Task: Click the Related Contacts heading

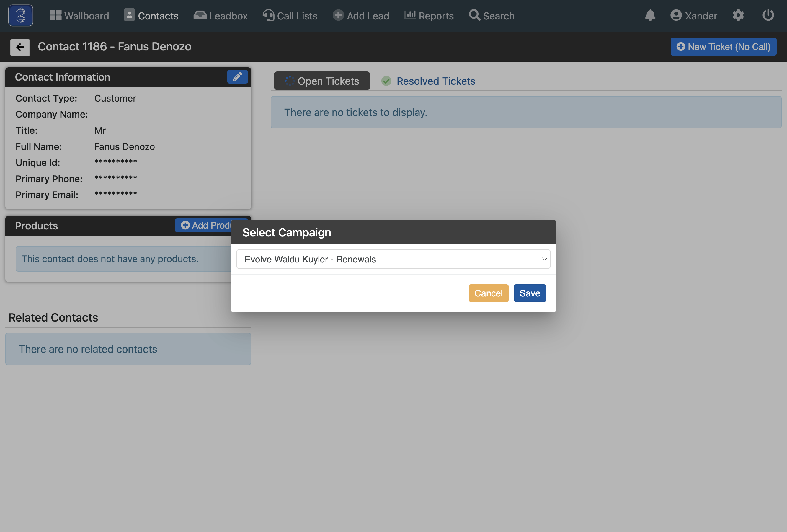Action: (53, 317)
